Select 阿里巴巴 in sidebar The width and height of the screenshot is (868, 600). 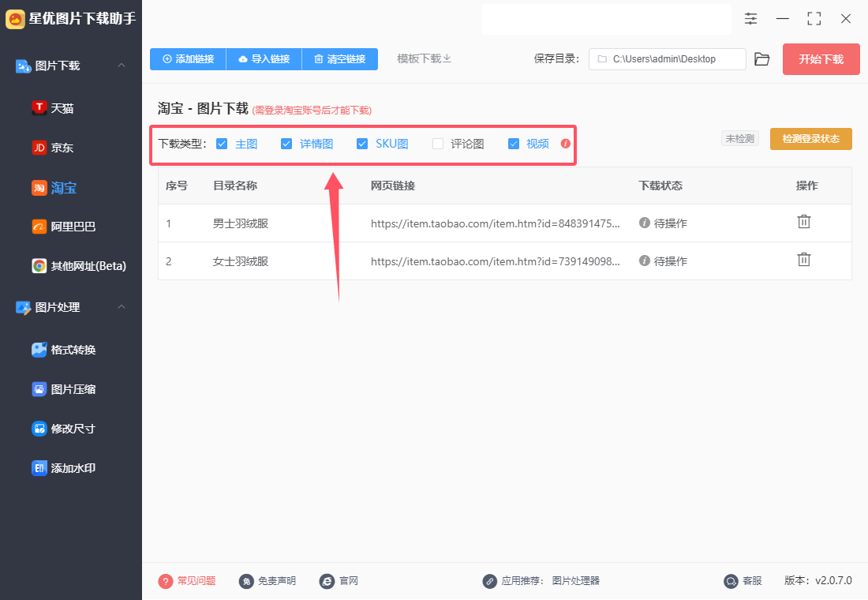pos(73,227)
